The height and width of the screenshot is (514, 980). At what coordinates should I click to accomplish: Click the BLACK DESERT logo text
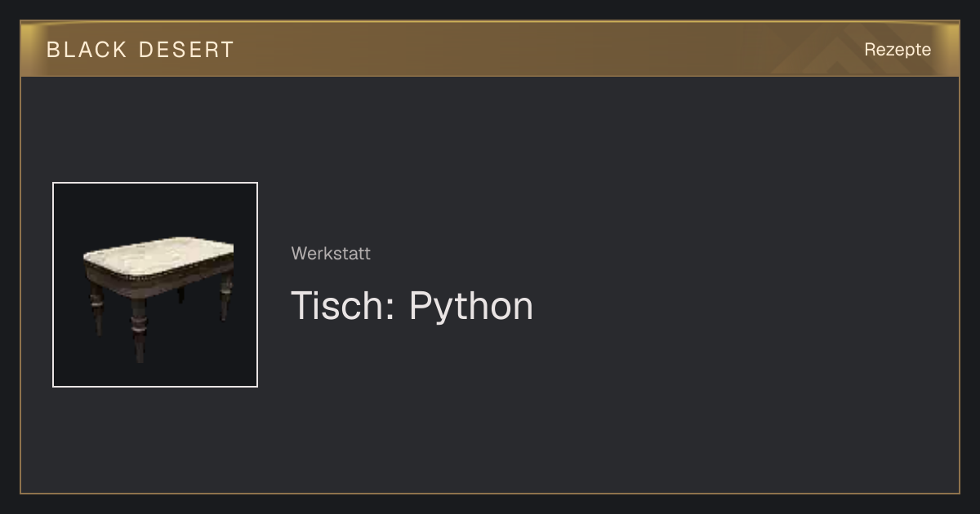(140, 50)
